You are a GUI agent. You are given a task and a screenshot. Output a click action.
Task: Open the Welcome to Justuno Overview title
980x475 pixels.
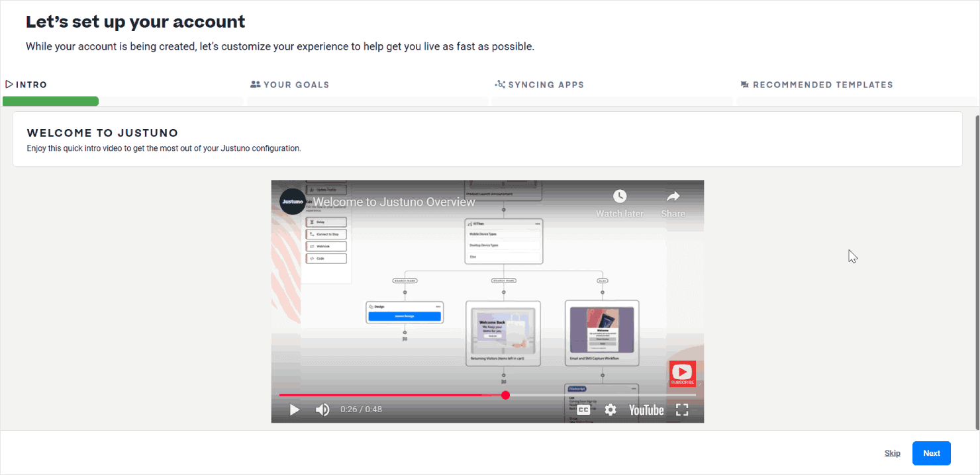pos(394,202)
